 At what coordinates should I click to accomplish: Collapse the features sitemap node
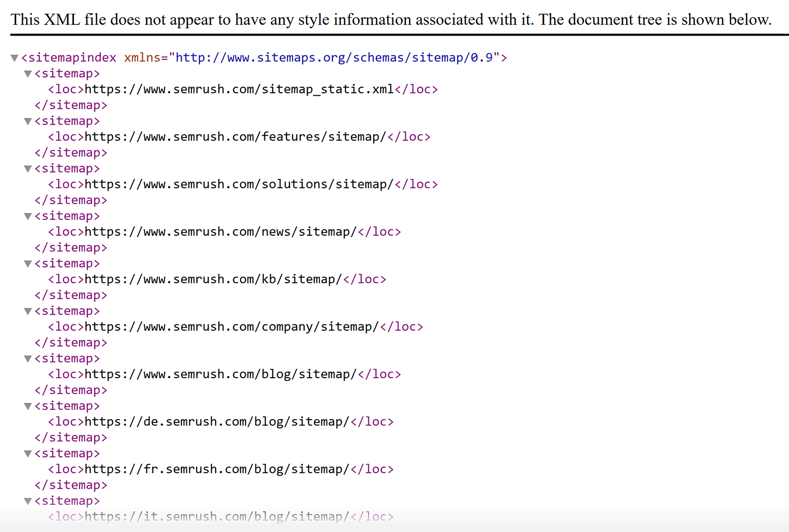28,121
